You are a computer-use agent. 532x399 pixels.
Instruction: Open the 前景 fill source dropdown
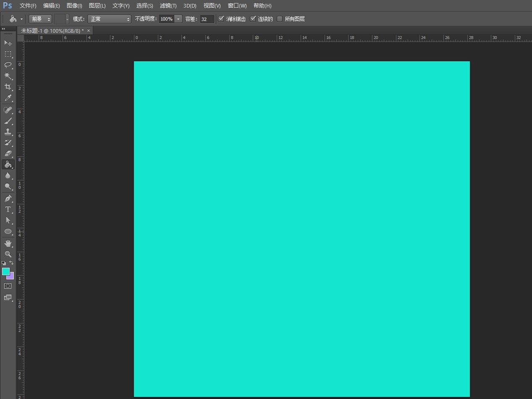pos(40,19)
